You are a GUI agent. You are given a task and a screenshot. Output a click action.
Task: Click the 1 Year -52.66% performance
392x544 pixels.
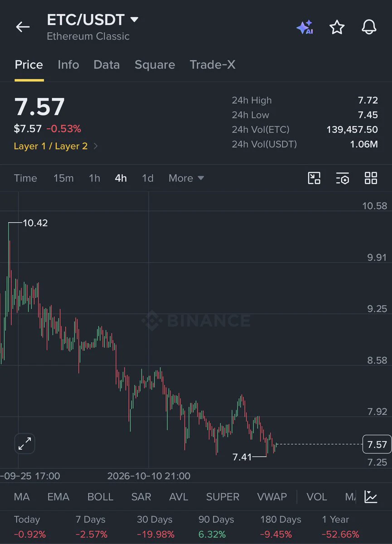tap(341, 527)
